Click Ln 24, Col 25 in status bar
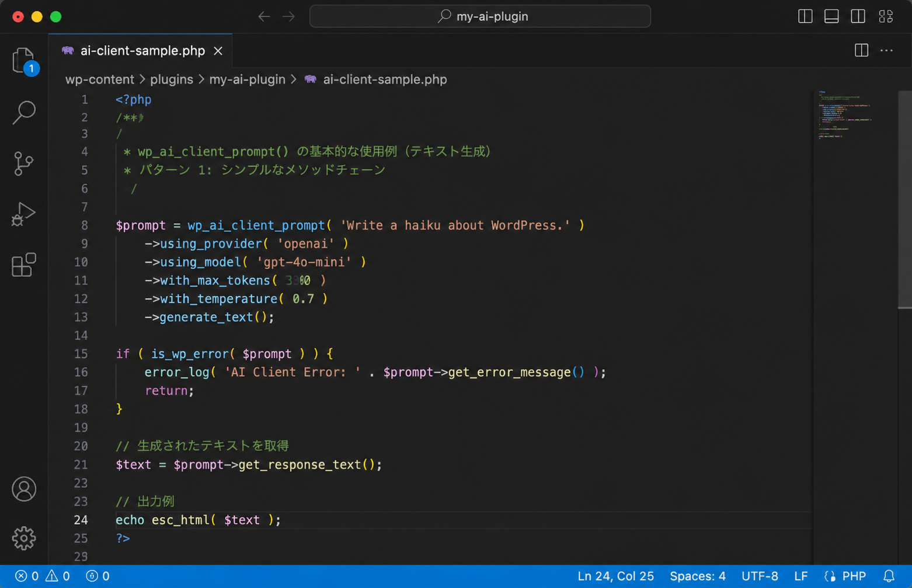Image resolution: width=912 pixels, height=588 pixels. (615, 576)
